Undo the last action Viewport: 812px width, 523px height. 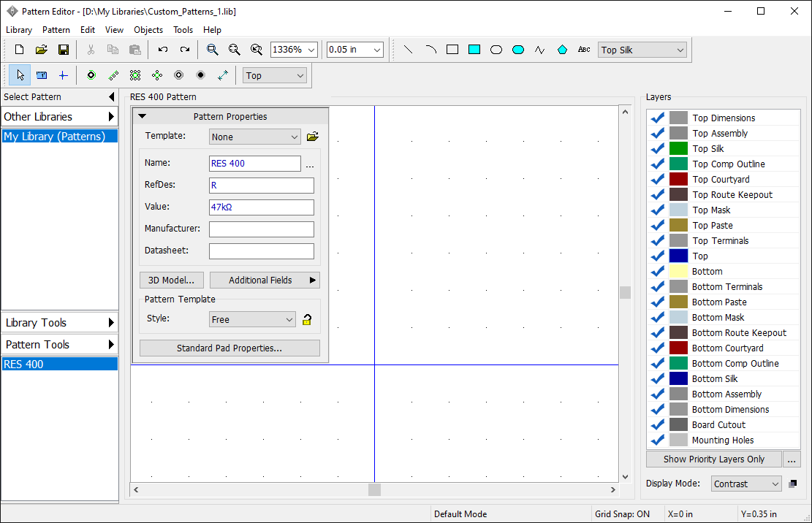pyautogui.click(x=162, y=50)
